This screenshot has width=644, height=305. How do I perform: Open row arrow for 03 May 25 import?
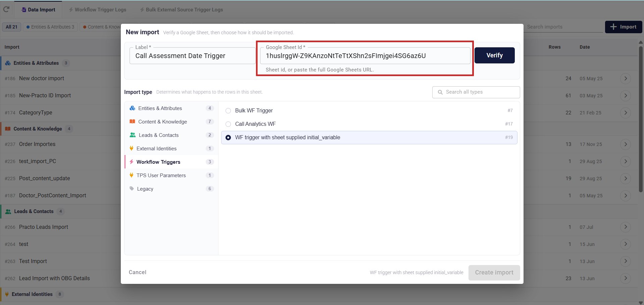coord(626,95)
